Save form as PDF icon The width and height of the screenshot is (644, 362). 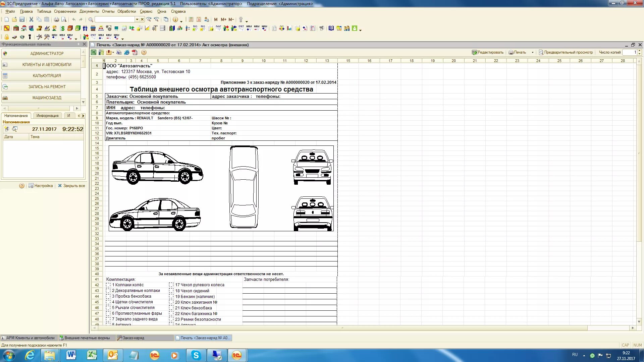coord(135,52)
